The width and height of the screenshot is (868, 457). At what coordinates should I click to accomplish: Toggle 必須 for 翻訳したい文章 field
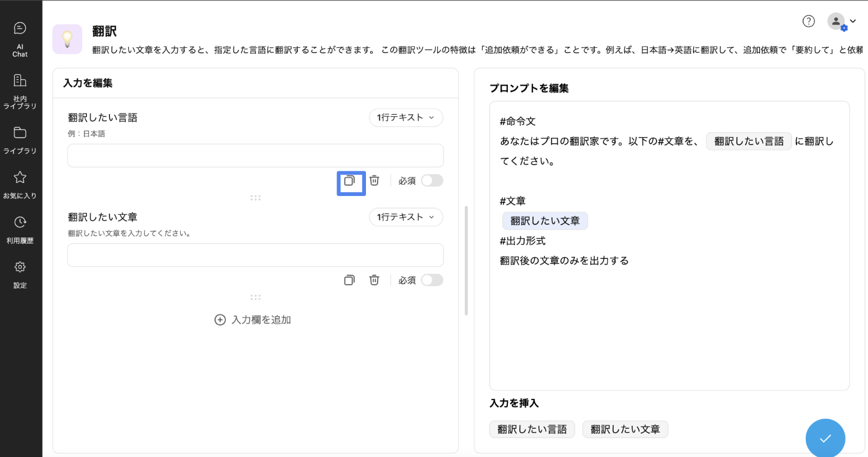tap(432, 280)
